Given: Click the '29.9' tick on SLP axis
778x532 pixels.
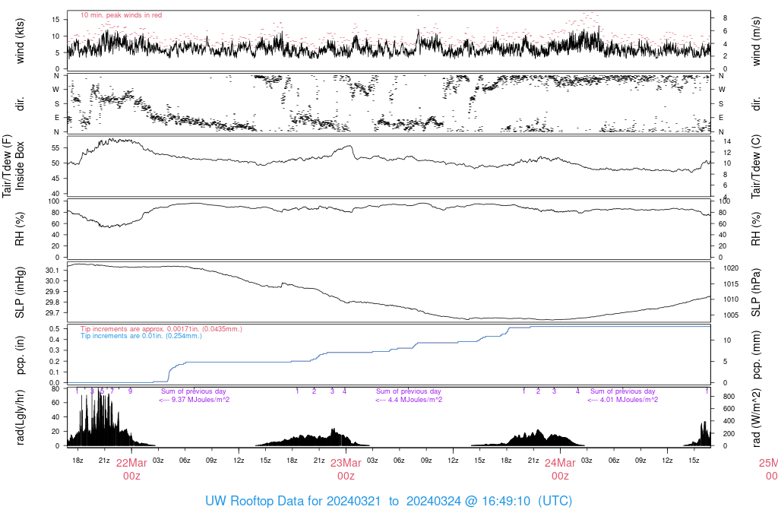Looking at the screenshot, I should (52, 292).
